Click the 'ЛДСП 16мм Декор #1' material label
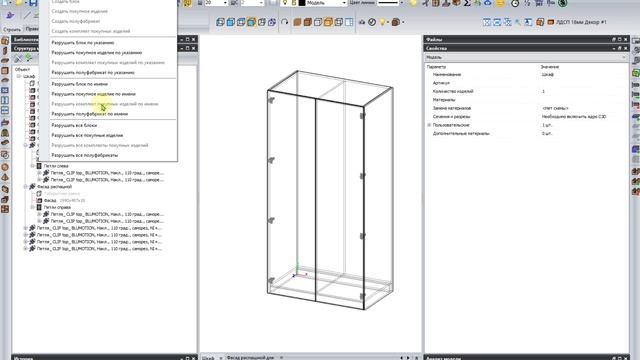640x360 pixels. pos(581,22)
